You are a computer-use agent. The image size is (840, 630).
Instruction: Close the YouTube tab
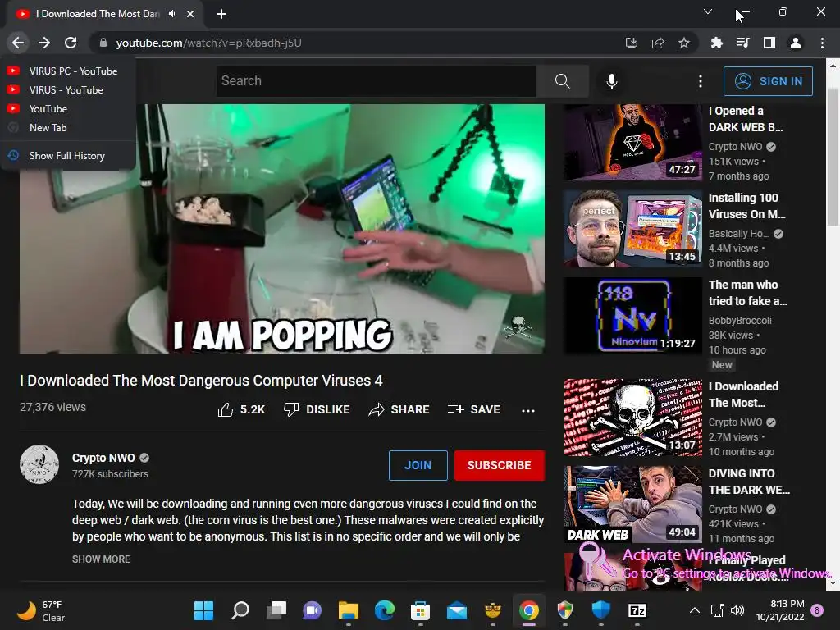(190, 14)
